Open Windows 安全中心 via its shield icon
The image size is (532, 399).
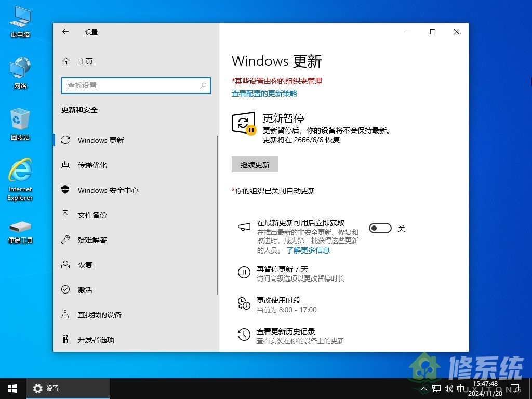(65, 190)
